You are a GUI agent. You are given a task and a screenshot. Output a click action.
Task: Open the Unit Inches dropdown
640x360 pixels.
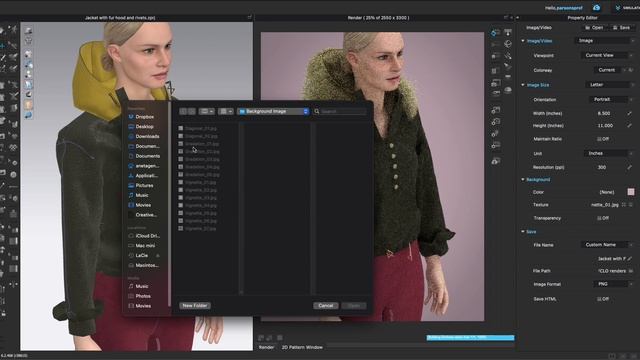tap(609, 153)
